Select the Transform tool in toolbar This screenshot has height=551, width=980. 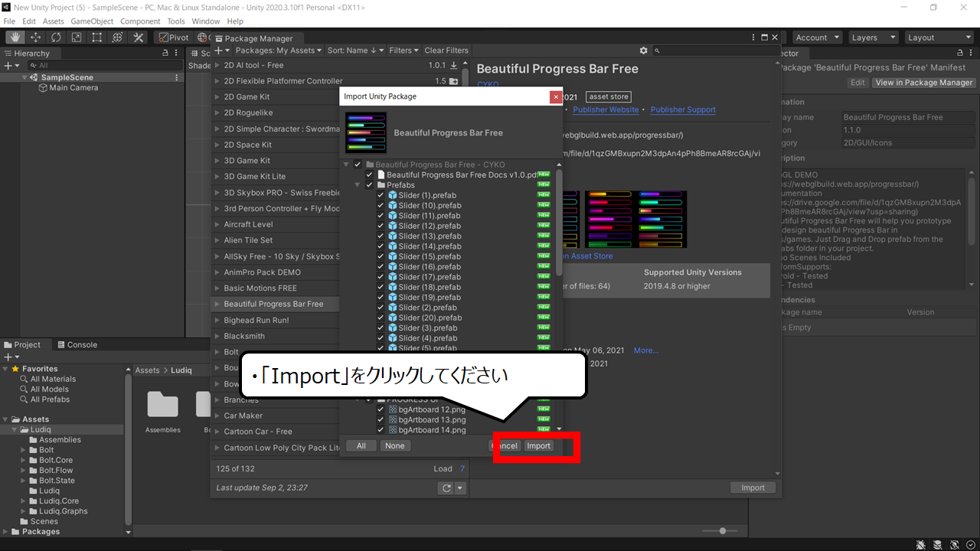(x=117, y=37)
